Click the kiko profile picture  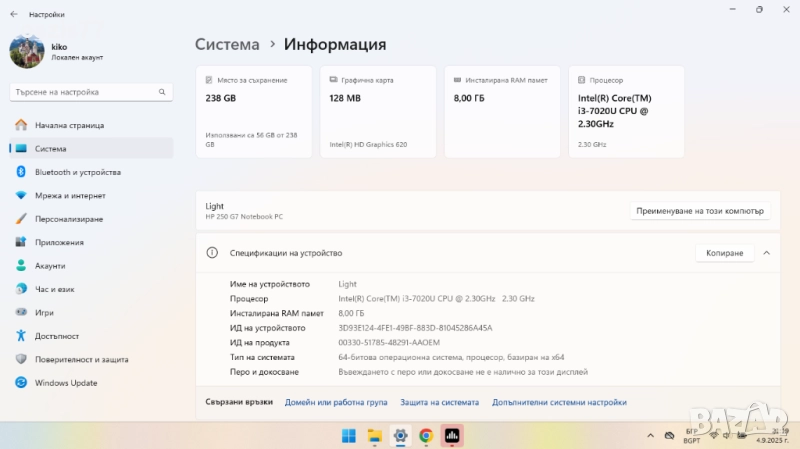click(x=26, y=52)
